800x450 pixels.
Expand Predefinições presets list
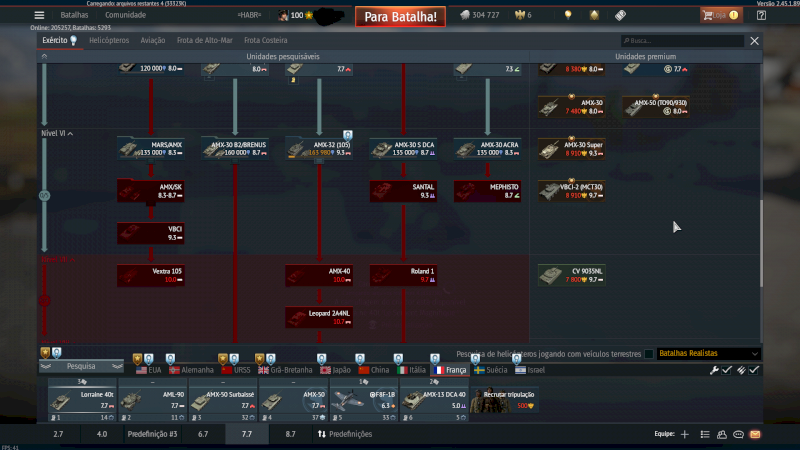pyautogui.click(x=344, y=434)
